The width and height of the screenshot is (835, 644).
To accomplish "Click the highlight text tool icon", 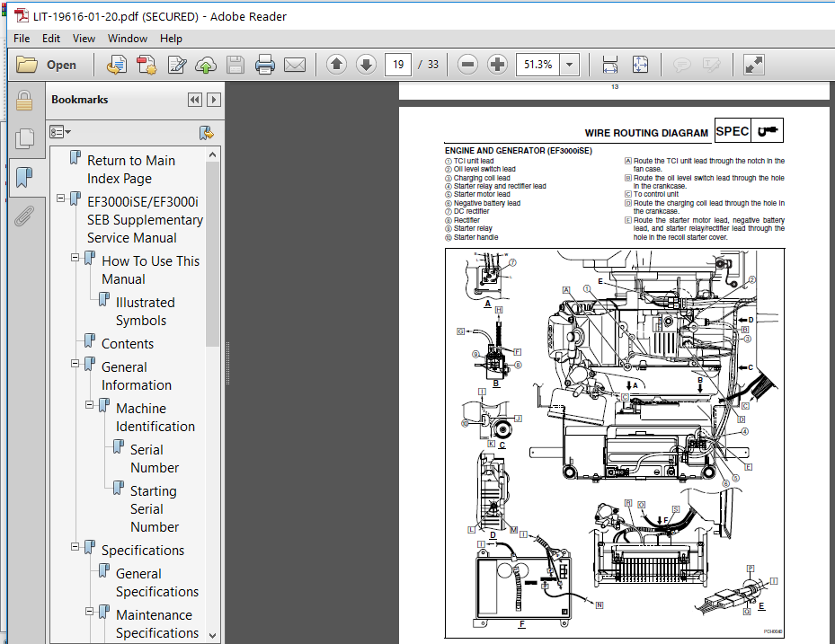I will tap(712, 65).
